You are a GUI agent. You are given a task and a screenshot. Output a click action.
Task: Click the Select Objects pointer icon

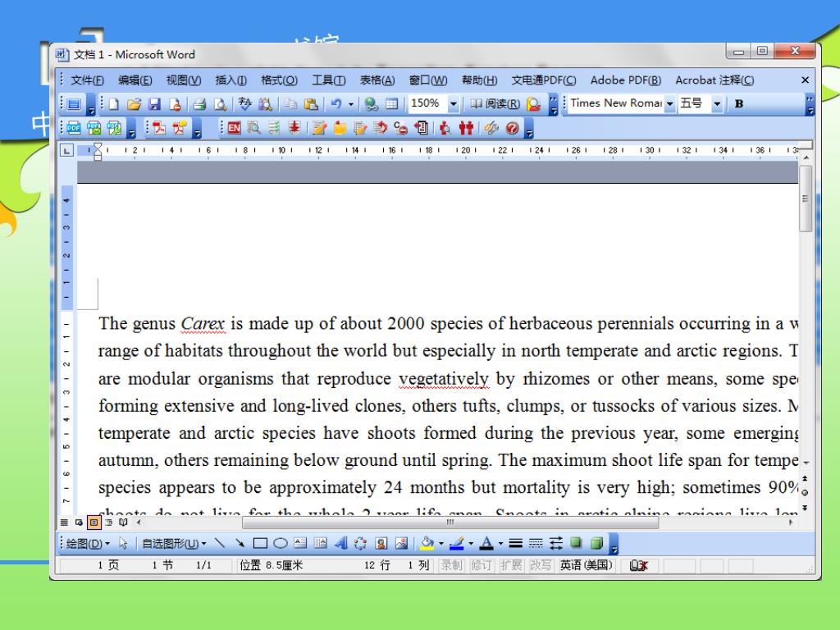tap(123, 543)
